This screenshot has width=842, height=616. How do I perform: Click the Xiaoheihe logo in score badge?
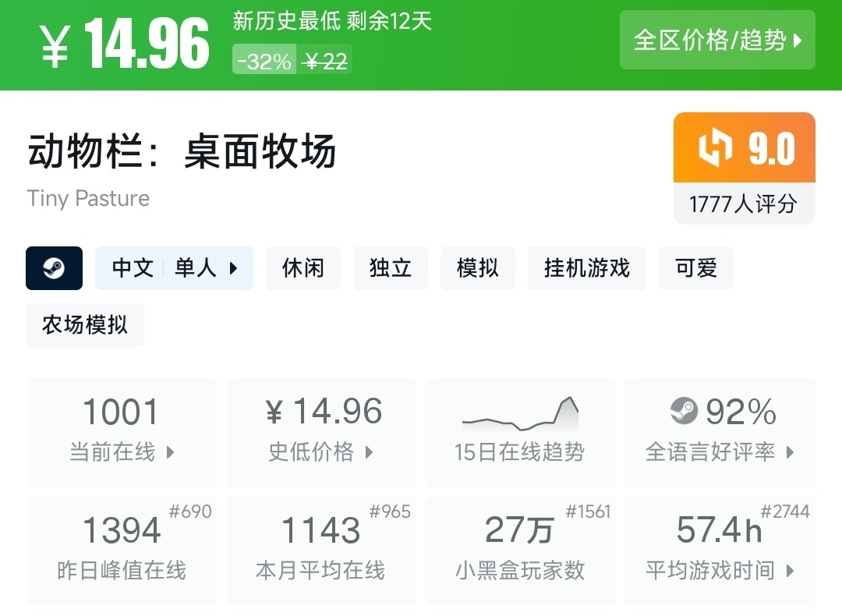pyautogui.click(x=714, y=148)
